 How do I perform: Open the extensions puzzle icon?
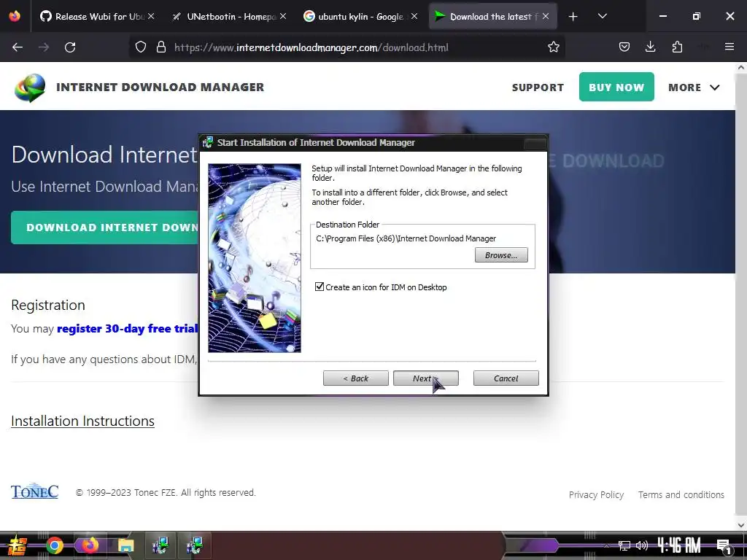(x=677, y=47)
